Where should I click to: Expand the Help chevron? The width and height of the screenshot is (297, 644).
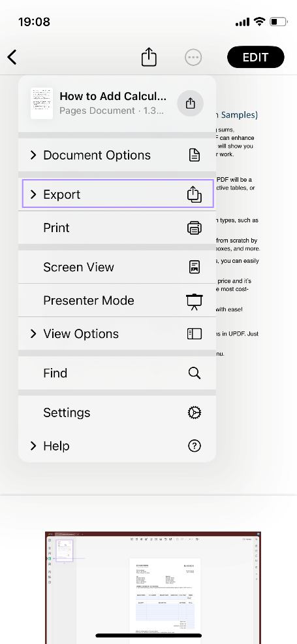33,446
